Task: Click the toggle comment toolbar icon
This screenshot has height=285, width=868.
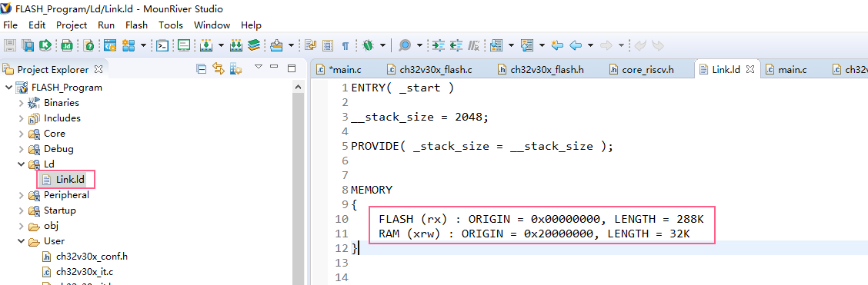Action: (474, 45)
